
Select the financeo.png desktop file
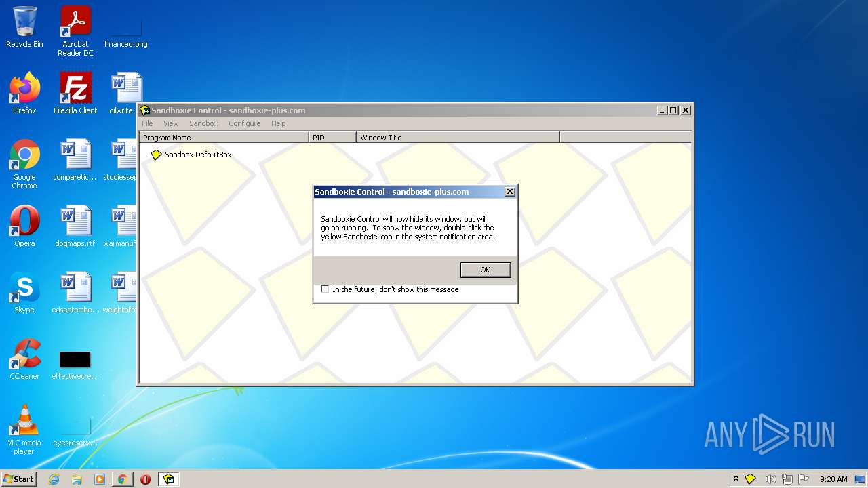point(126,30)
